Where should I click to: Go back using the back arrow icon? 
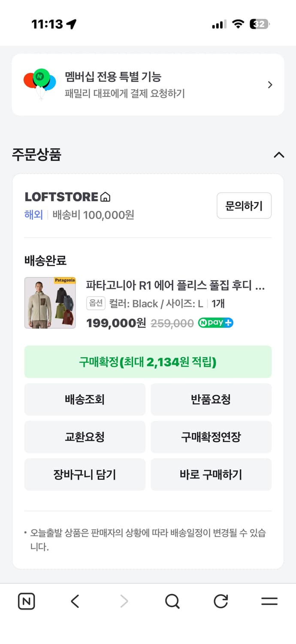[x=75, y=601]
